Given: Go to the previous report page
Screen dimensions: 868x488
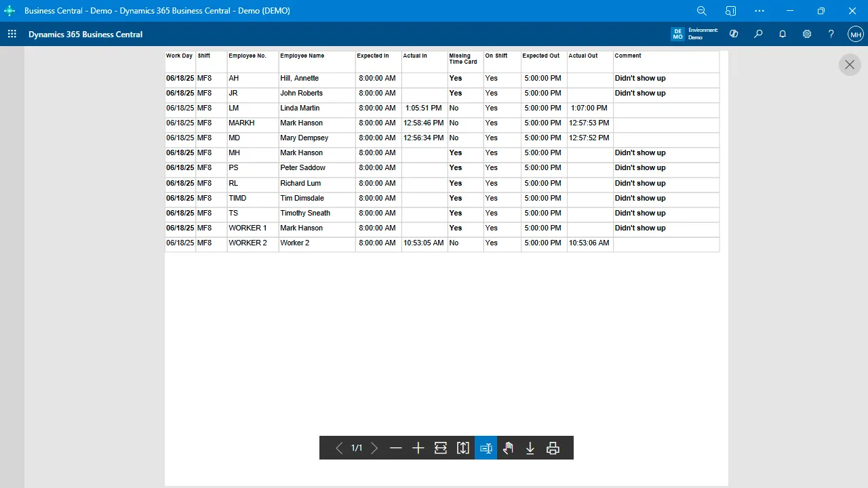Looking at the screenshot, I should [339, 448].
